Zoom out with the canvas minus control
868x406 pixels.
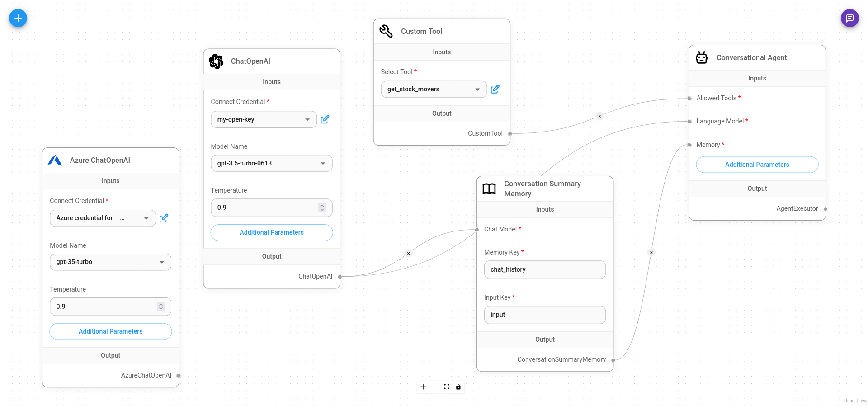coord(435,387)
